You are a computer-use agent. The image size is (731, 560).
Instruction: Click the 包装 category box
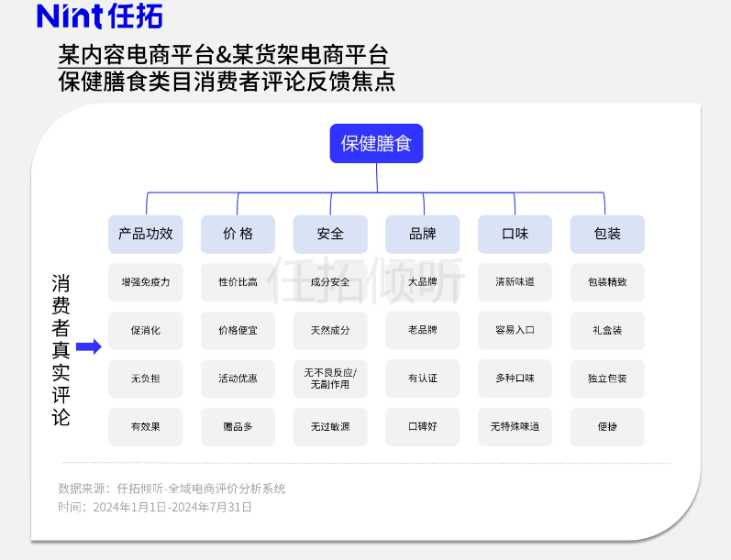(x=607, y=234)
